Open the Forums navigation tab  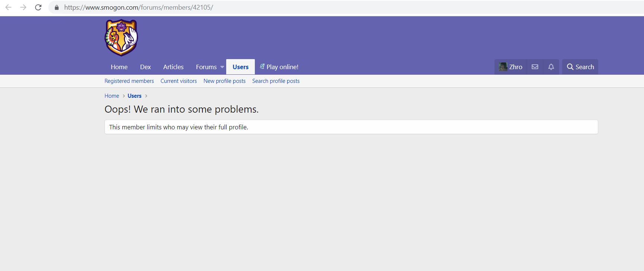206,67
